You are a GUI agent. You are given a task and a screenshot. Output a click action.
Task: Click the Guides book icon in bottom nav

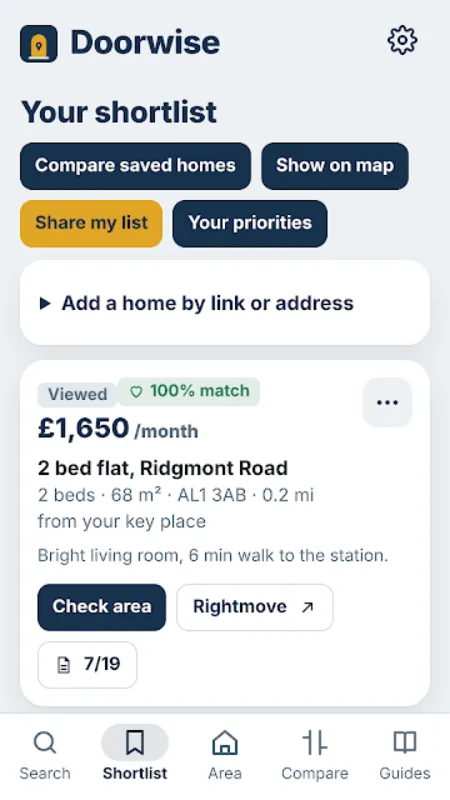pyautogui.click(x=405, y=742)
